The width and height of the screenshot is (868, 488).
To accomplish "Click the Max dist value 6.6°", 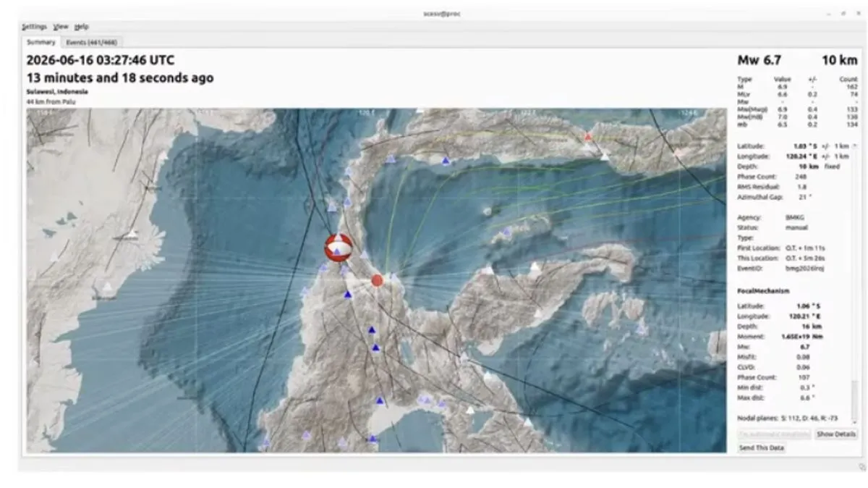I will point(807,397).
